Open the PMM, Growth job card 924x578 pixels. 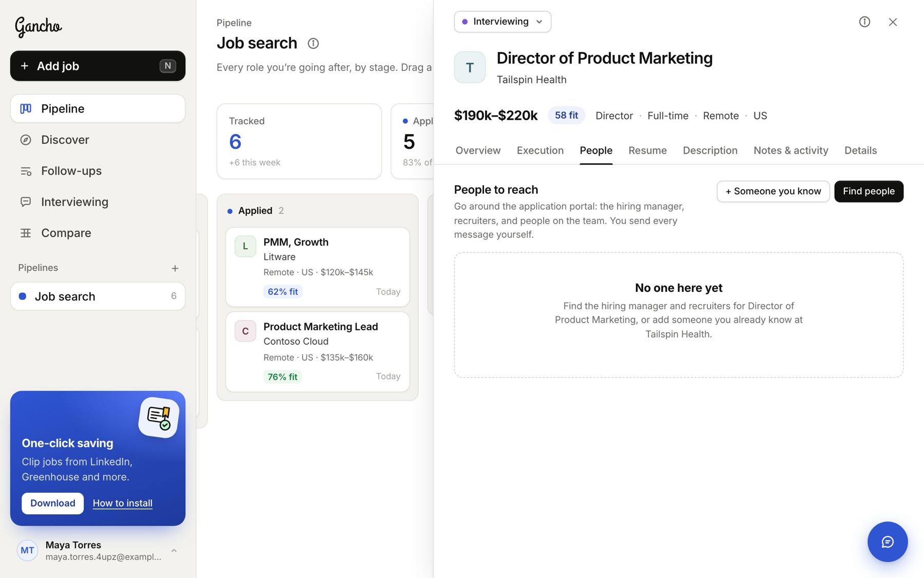point(317,267)
